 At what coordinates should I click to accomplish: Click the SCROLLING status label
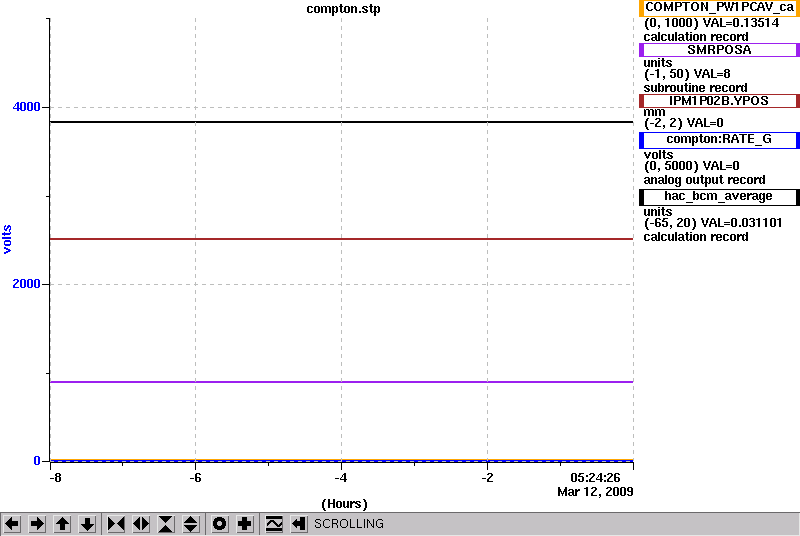tap(348, 524)
